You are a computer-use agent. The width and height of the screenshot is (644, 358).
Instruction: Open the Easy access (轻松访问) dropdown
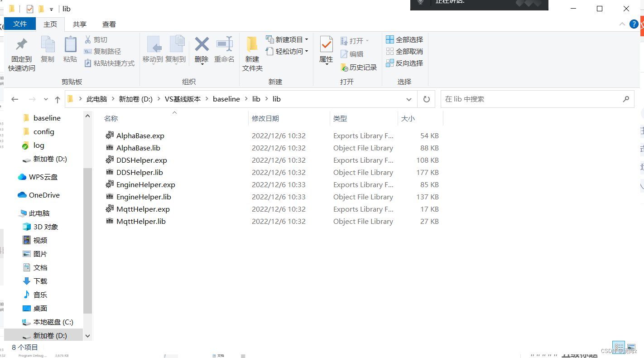click(x=287, y=51)
